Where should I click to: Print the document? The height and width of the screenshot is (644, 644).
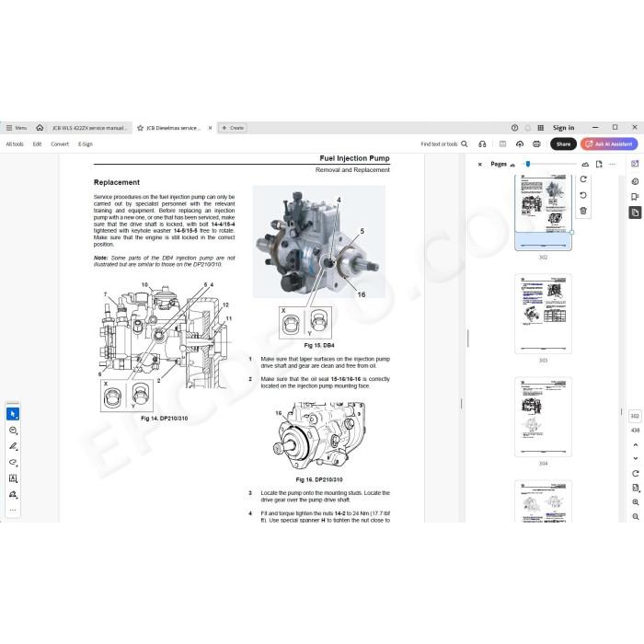pos(536,144)
